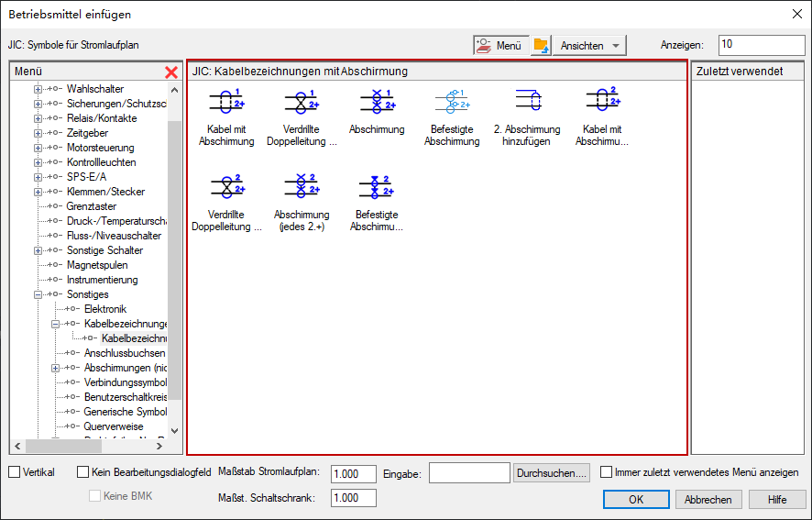Viewport: 812px width, 520px height.
Task: Expand the Kontrollleuchten node
Action: tap(38, 163)
